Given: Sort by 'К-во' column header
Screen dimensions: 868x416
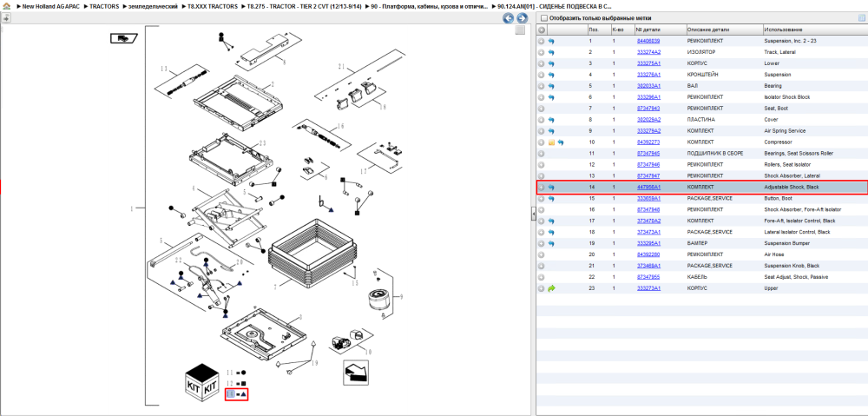Looking at the screenshot, I should coord(621,30).
